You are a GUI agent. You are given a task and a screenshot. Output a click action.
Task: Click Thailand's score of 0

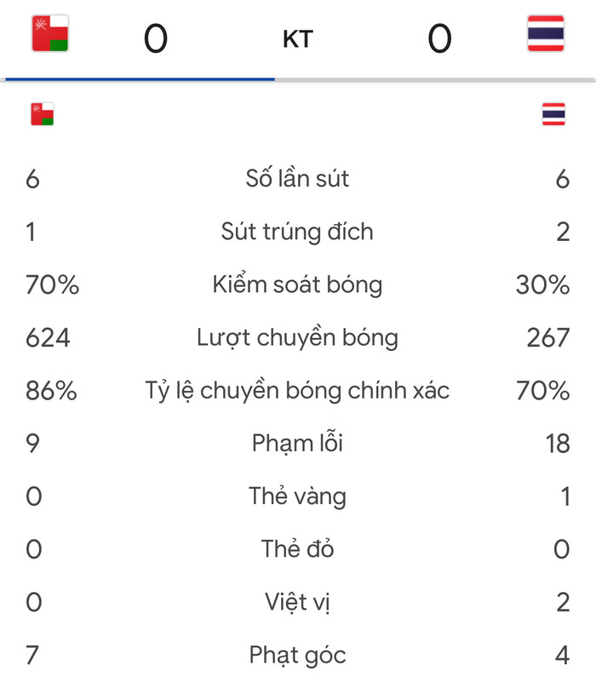[x=440, y=36]
